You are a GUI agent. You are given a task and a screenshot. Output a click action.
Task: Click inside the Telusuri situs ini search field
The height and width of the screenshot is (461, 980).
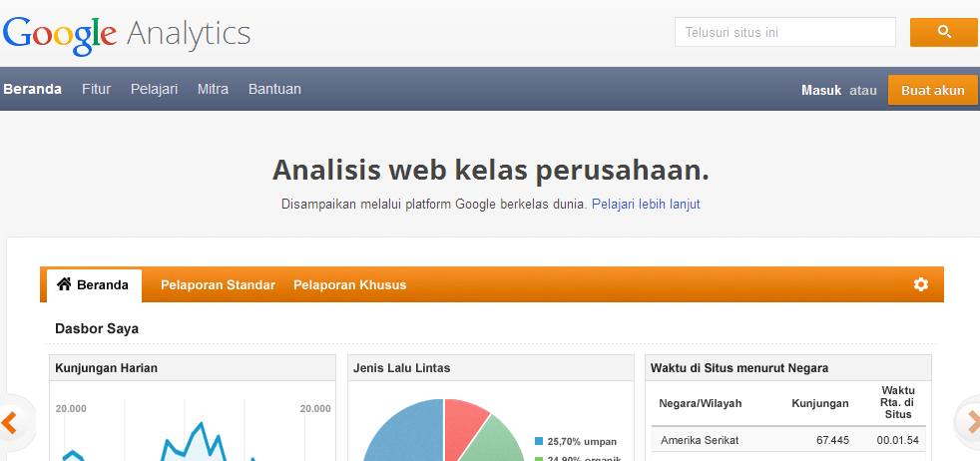785,32
